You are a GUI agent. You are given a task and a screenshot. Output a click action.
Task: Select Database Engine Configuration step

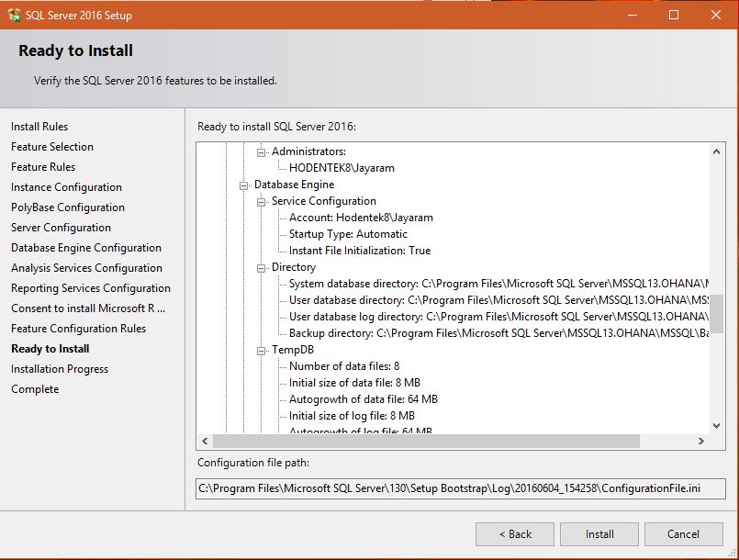85,247
